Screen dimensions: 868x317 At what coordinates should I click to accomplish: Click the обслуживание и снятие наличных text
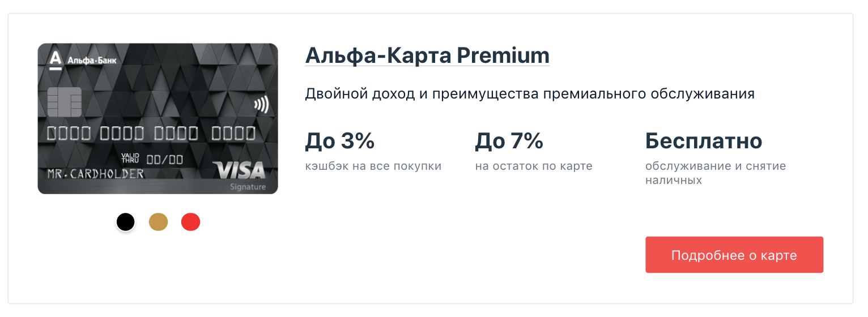coord(715,173)
